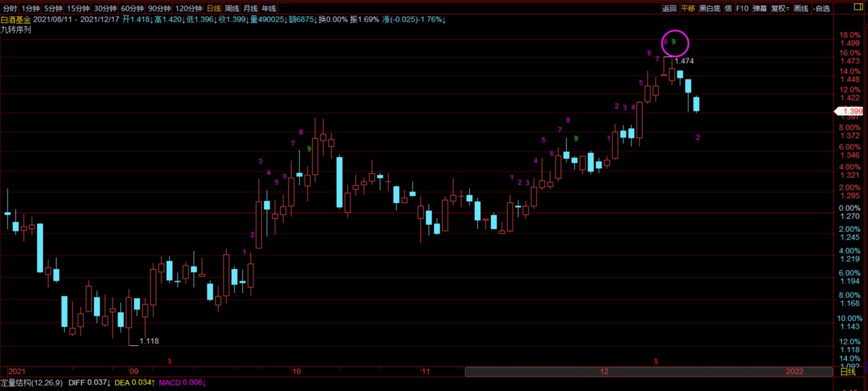The width and height of the screenshot is (868, 391).
Task: Click the 九转序列 indicator label
Action: [16, 30]
